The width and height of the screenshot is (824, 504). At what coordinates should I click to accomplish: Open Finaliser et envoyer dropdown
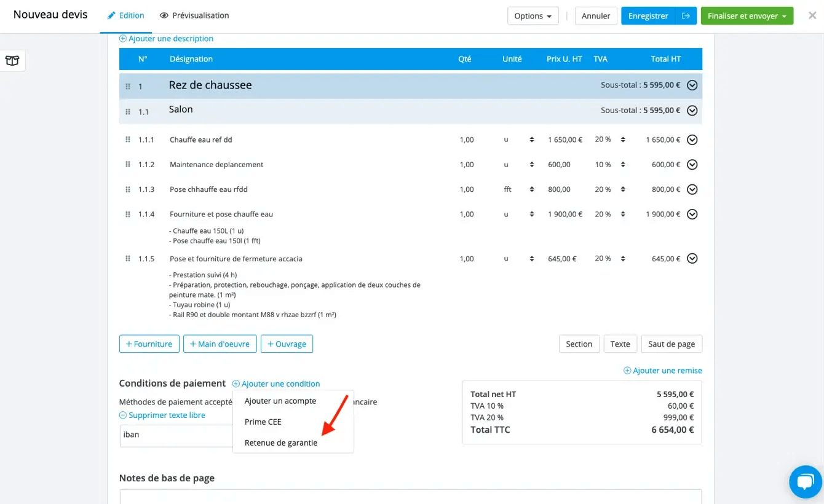tap(747, 16)
